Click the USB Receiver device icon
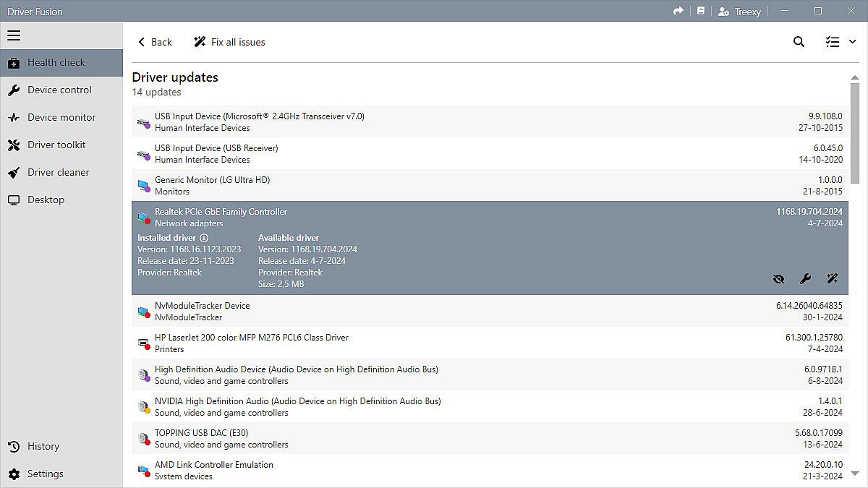This screenshot has width=868, height=488. [x=143, y=154]
